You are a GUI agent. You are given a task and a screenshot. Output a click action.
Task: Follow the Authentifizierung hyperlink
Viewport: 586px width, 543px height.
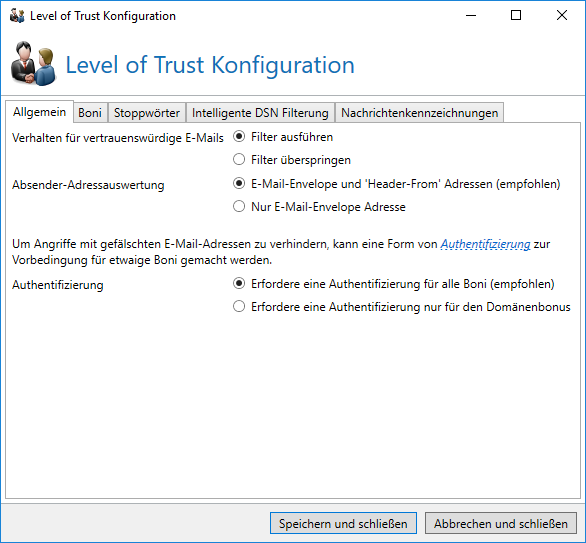pyautogui.click(x=485, y=244)
